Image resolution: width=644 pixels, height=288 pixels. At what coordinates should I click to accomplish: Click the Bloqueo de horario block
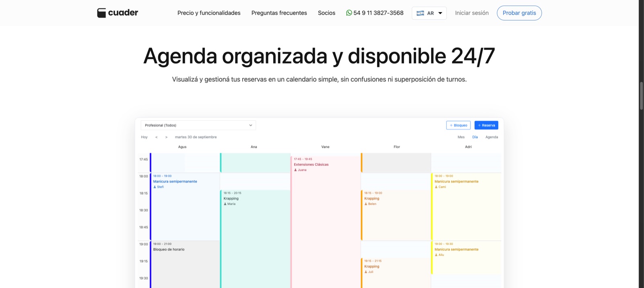point(185,265)
